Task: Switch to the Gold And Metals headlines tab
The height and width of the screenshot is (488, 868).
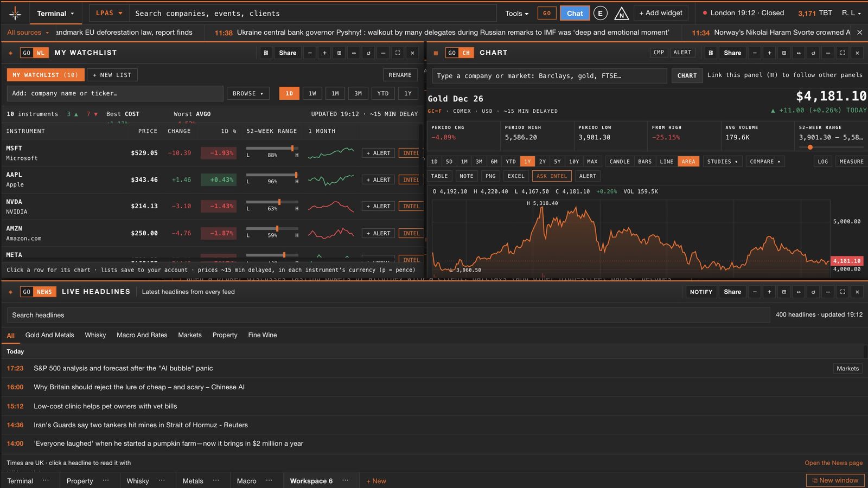Action: (x=49, y=335)
